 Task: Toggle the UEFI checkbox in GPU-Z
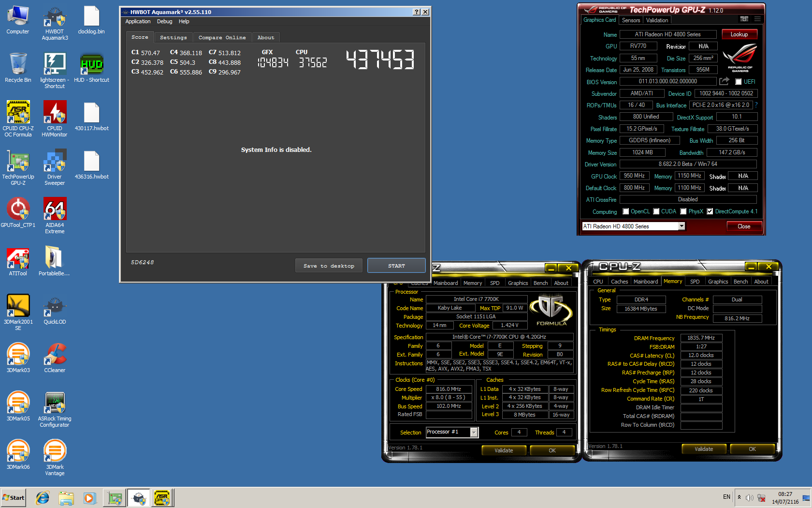click(x=738, y=82)
